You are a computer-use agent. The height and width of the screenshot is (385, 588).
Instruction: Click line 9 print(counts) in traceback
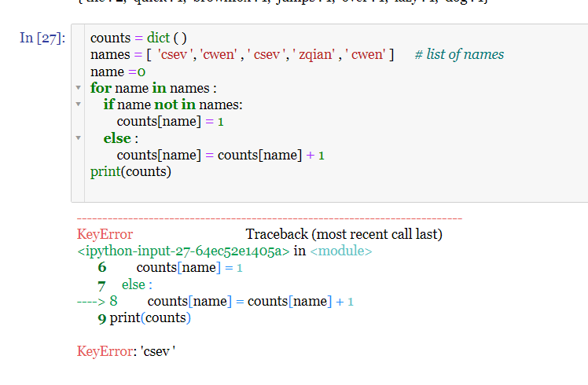pos(145,317)
